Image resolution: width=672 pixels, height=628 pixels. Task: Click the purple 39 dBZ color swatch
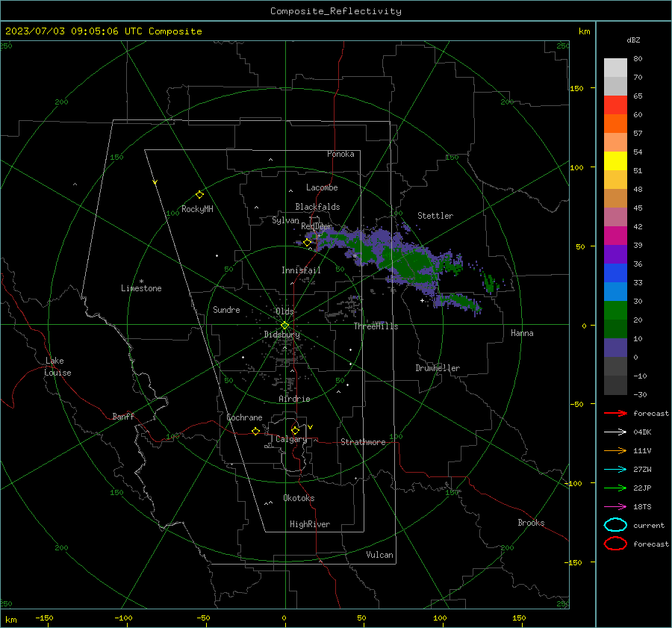point(615,255)
